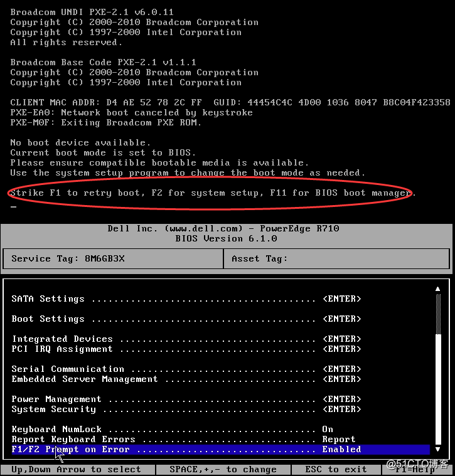Select the Integrated Devices entry
Viewport: 455px width, 476px height.
tap(186, 339)
